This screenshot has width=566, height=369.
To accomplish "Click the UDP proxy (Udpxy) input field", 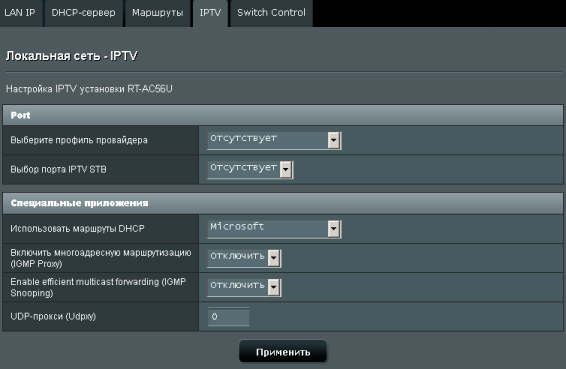I will coord(228,317).
